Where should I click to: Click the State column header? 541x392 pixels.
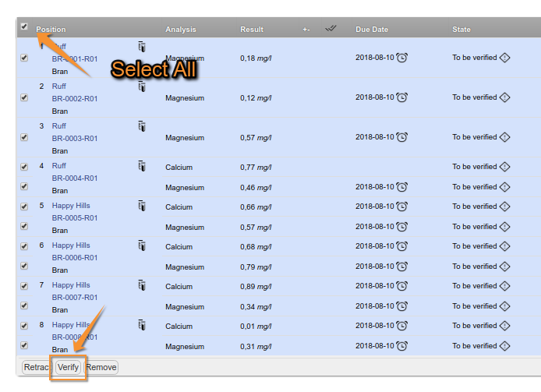[461, 30]
